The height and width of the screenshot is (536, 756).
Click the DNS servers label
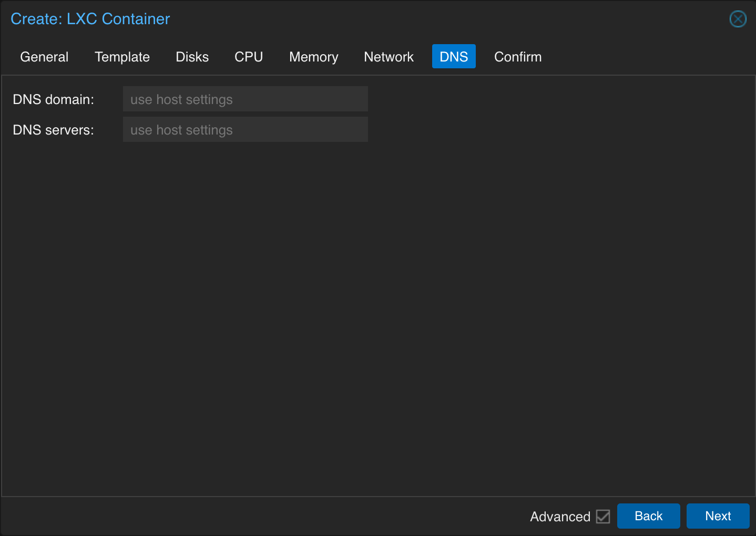click(54, 130)
